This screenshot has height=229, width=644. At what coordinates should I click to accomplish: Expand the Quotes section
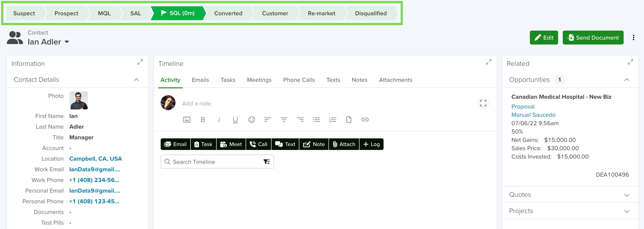[x=626, y=195]
